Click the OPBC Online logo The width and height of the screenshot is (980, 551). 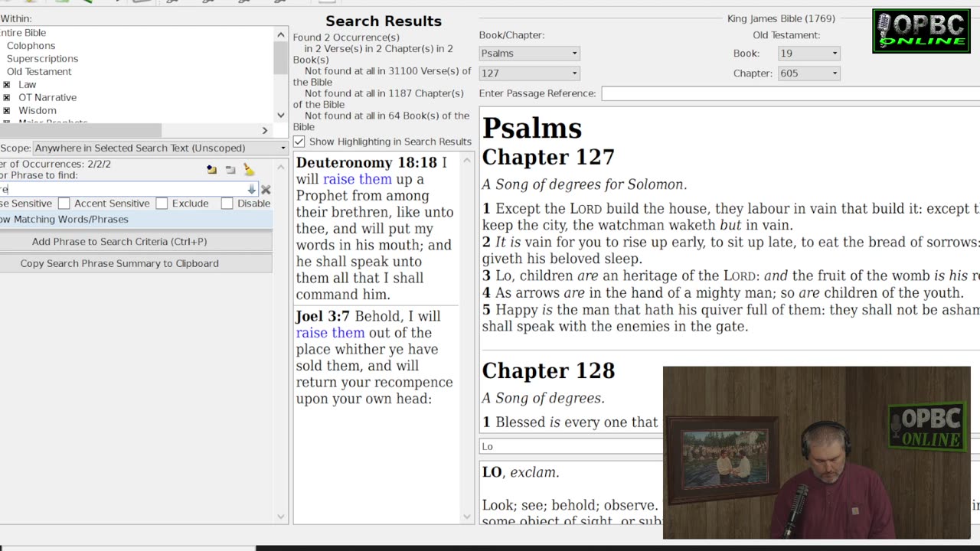pos(921,31)
